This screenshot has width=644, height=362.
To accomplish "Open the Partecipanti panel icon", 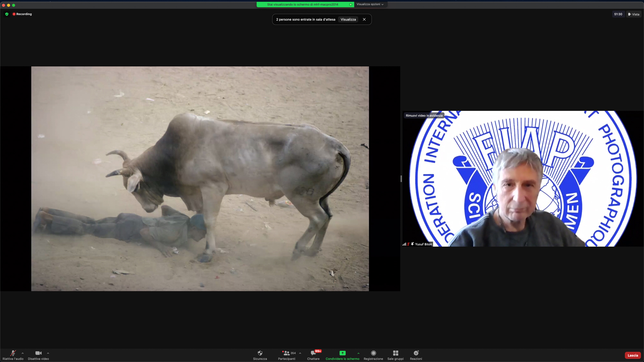I will click(x=286, y=353).
